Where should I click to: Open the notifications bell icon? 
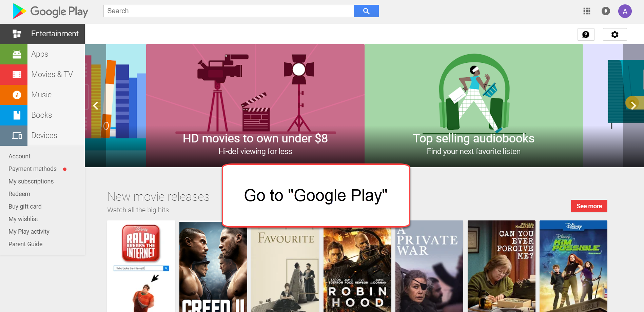(606, 11)
